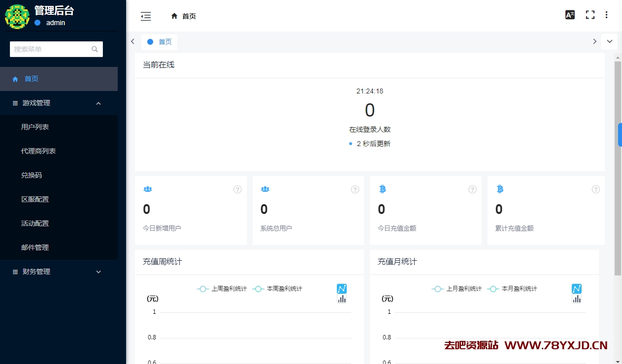Screen dimensions: 622x364
Task: Focus the 搜索菜单 search field
Action: [x=56, y=49]
